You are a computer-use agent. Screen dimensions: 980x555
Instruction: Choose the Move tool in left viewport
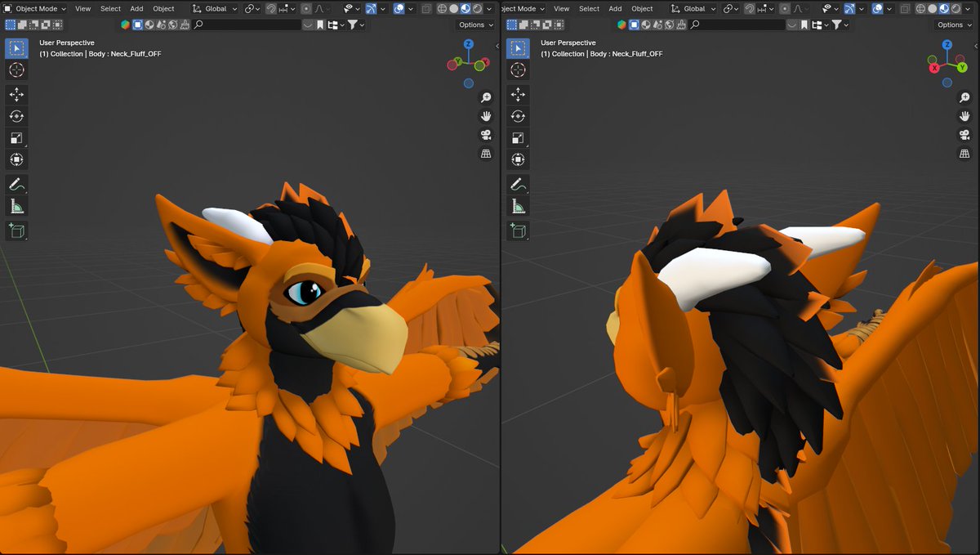click(16, 95)
